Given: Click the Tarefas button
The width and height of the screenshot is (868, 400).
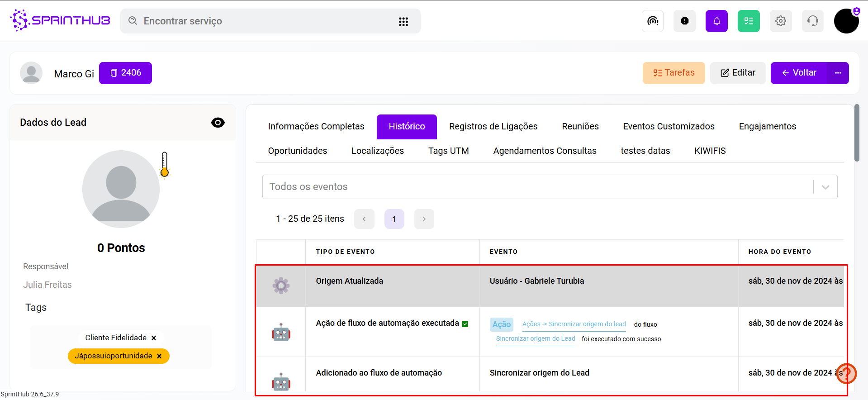Looking at the screenshot, I should [x=674, y=73].
